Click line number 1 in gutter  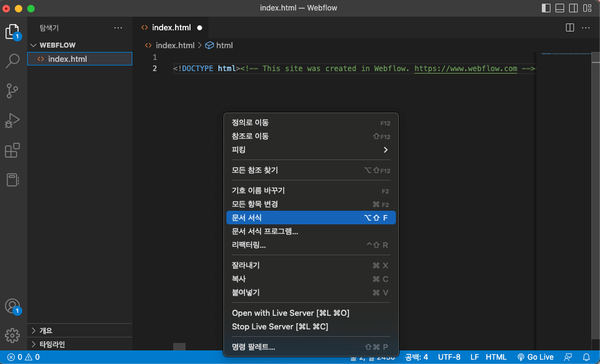(x=155, y=57)
